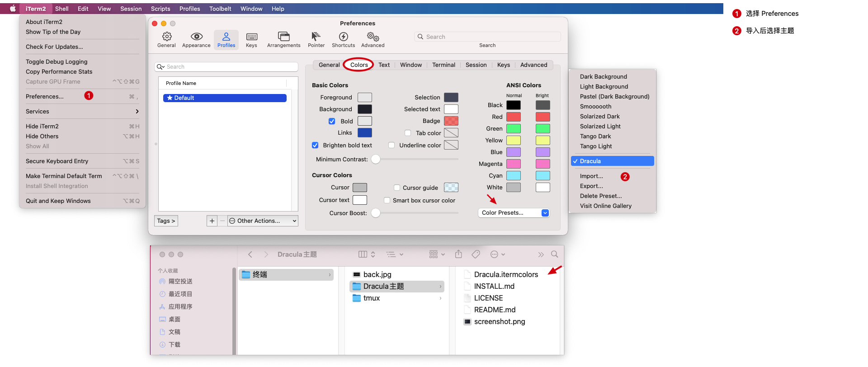
Task: Enable the Cursor guide checkbox
Action: tap(397, 188)
